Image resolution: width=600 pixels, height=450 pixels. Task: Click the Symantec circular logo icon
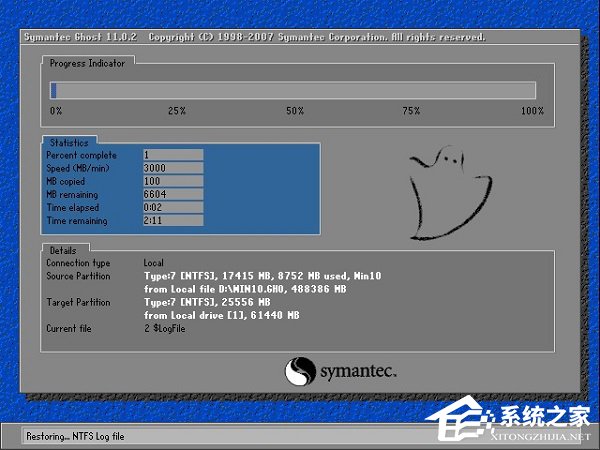pyautogui.click(x=300, y=372)
